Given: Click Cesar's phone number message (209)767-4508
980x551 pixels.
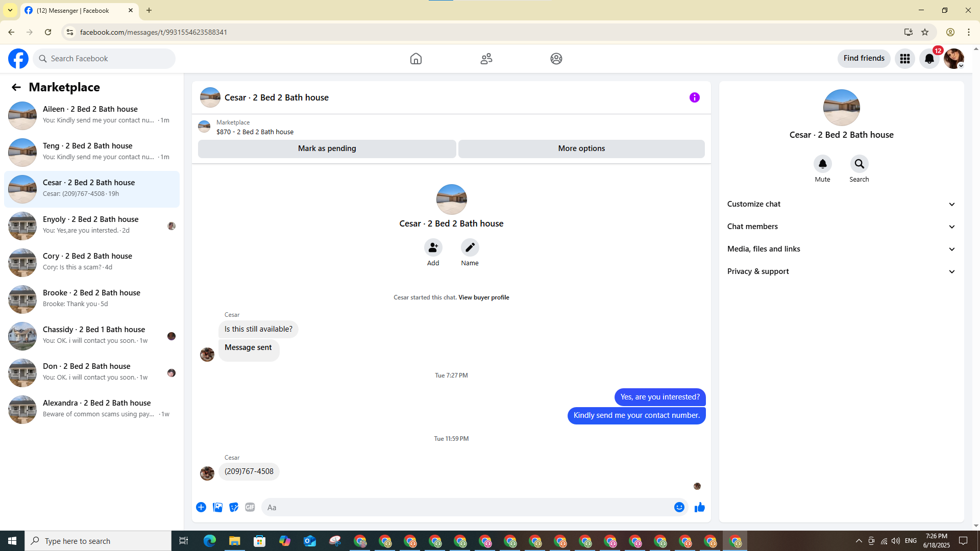Looking at the screenshot, I should click(249, 471).
